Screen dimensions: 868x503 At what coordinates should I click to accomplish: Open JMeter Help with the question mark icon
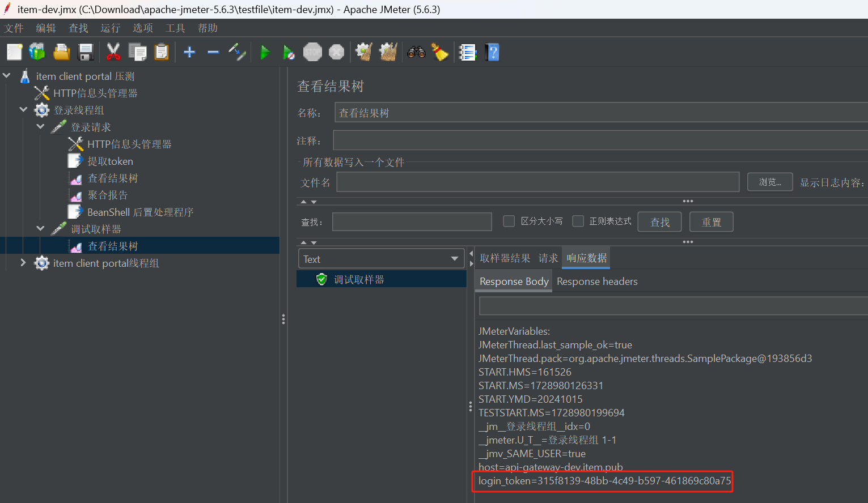point(492,52)
